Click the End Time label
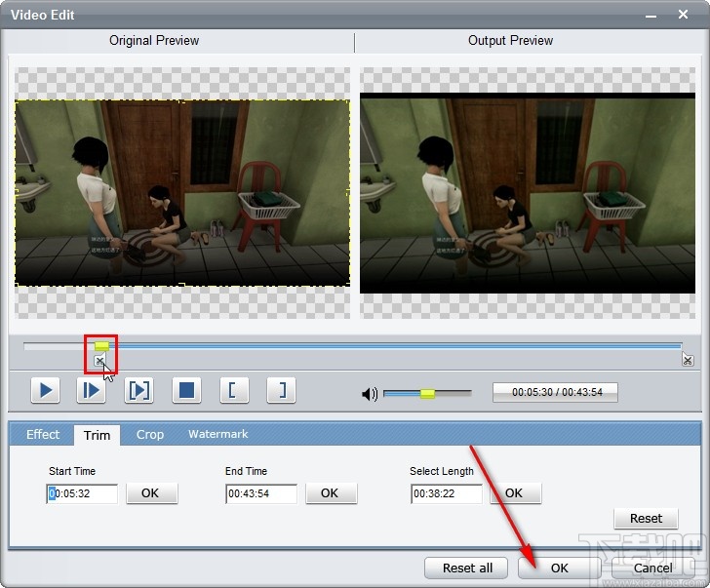 point(246,471)
